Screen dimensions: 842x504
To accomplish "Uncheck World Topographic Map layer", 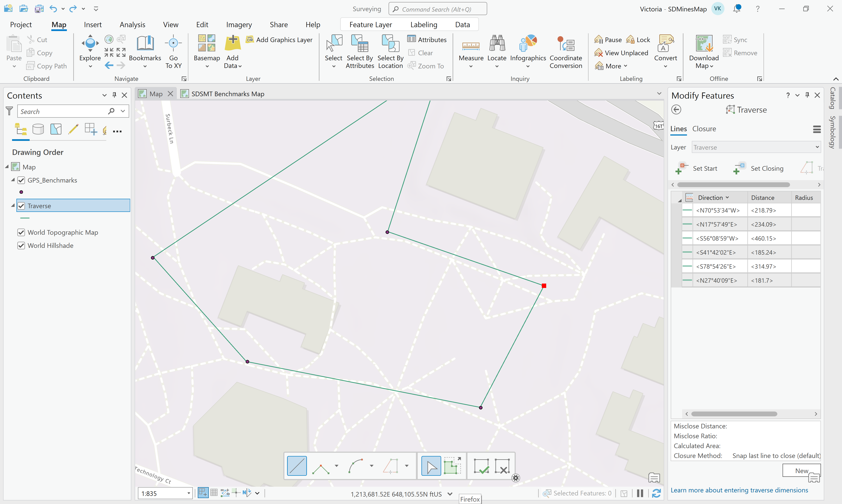I will [21, 232].
